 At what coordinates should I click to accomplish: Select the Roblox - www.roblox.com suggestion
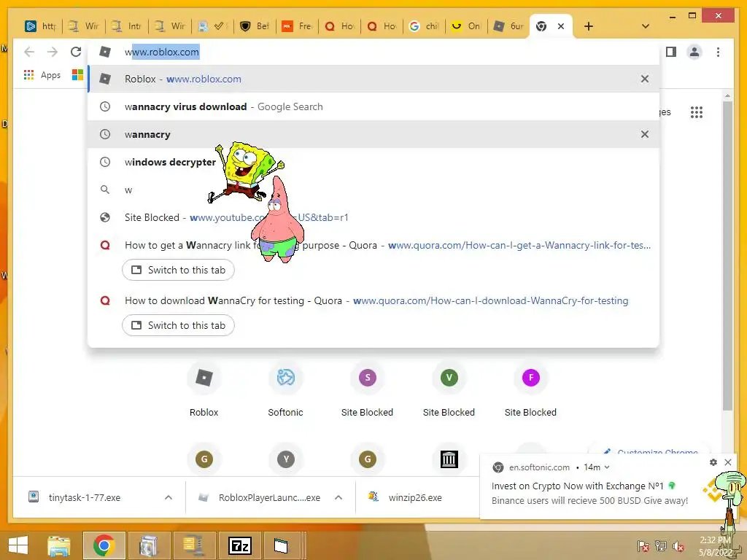(374, 79)
